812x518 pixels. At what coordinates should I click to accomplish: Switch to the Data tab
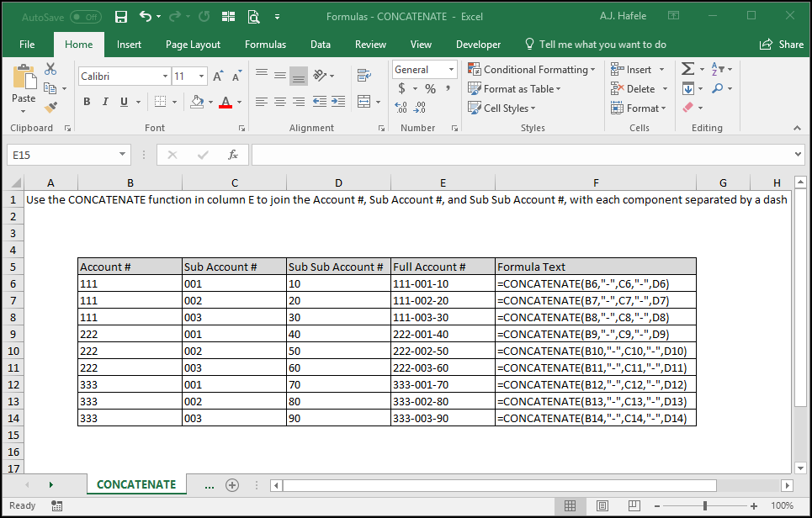click(321, 45)
